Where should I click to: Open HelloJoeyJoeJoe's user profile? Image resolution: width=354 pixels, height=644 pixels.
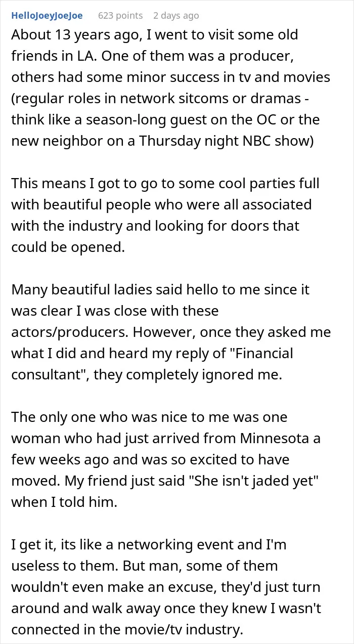(47, 16)
